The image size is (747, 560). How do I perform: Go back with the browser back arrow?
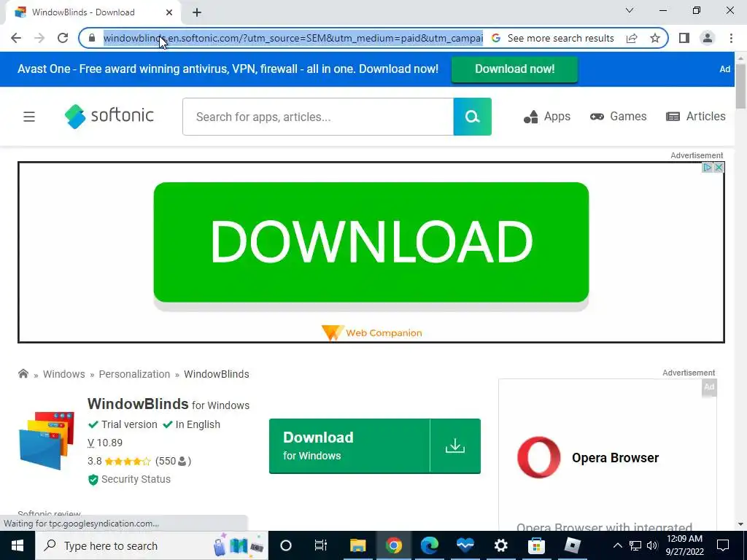(x=16, y=38)
